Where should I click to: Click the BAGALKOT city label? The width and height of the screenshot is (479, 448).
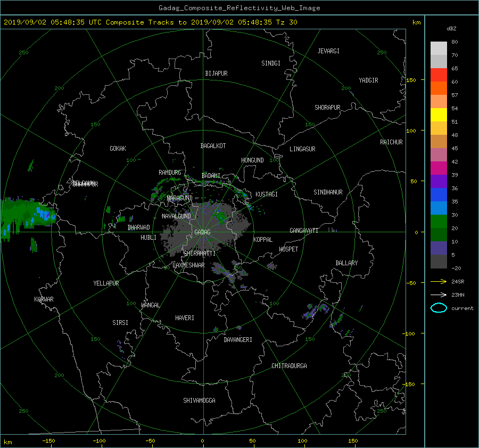pos(213,146)
